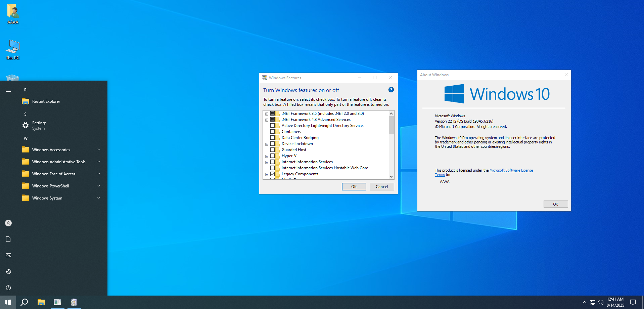Click the Windows Features title bar icon
Screen dimensions: 644x309
(x=265, y=78)
